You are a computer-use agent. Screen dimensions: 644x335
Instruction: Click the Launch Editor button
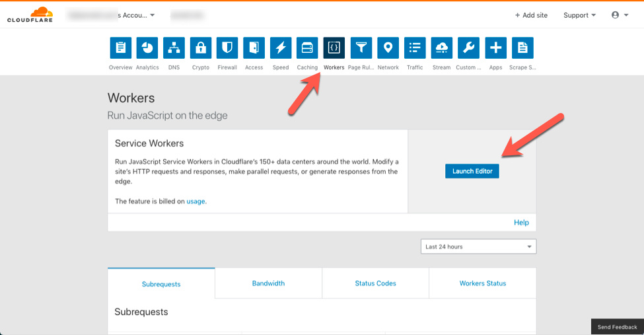click(472, 171)
